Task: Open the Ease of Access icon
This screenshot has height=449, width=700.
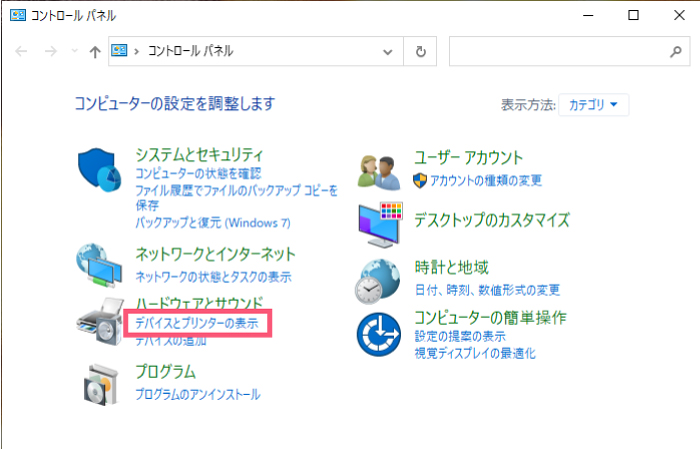Action: [379, 334]
